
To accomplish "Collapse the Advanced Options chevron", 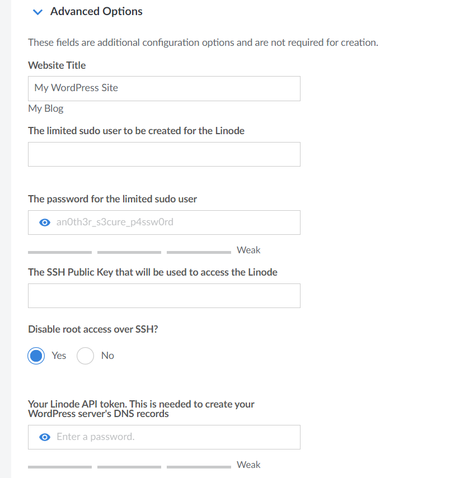I will (x=38, y=12).
